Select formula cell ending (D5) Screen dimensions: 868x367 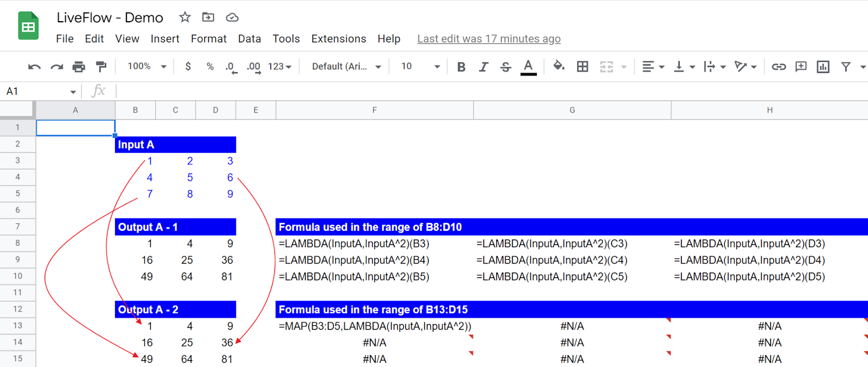coord(770,276)
